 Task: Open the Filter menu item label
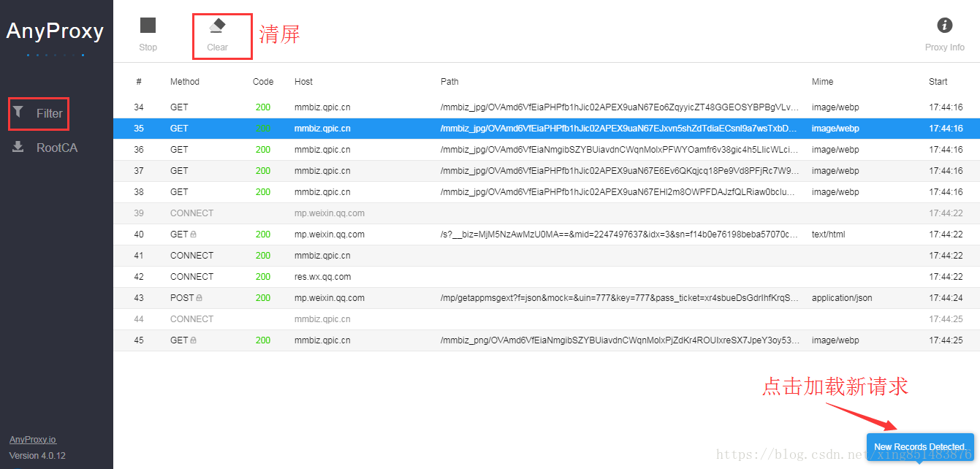(x=50, y=113)
